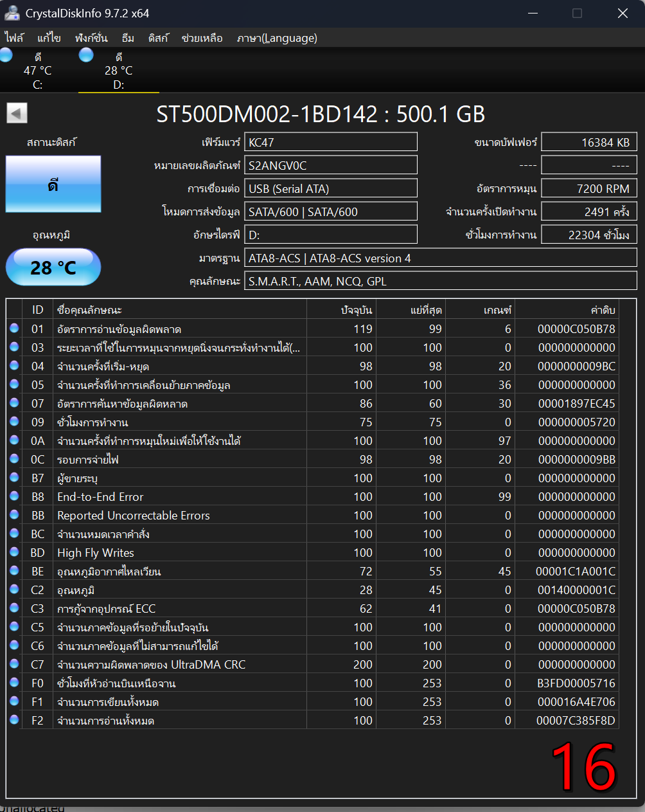Click status orb for attribute F2
Viewport: 645px width, 812px height.
pos(14,720)
